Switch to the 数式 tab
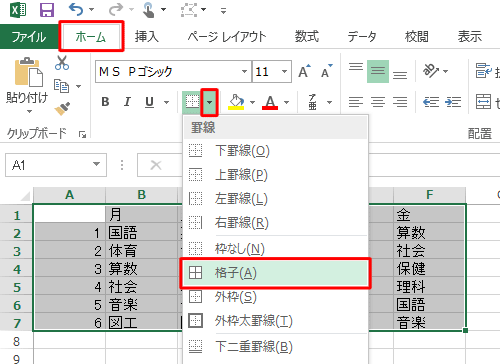Viewport: 500px width, 364px height. [x=307, y=36]
